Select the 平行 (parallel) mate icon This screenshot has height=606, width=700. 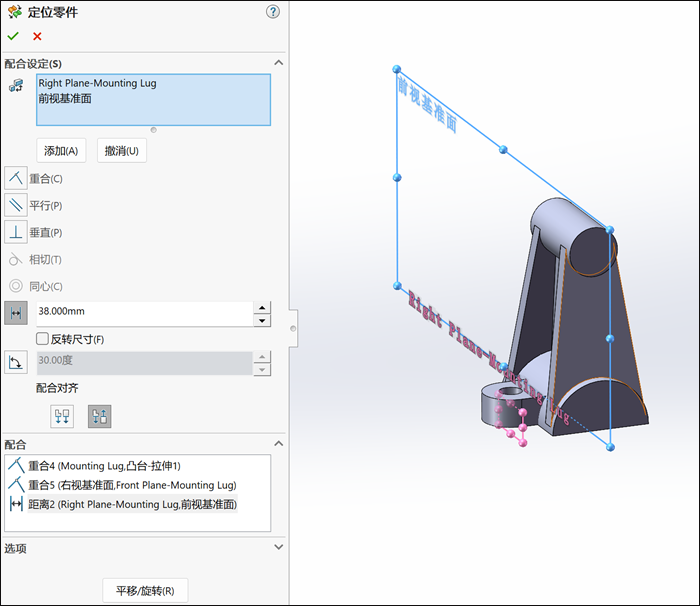click(x=16, y=206)
